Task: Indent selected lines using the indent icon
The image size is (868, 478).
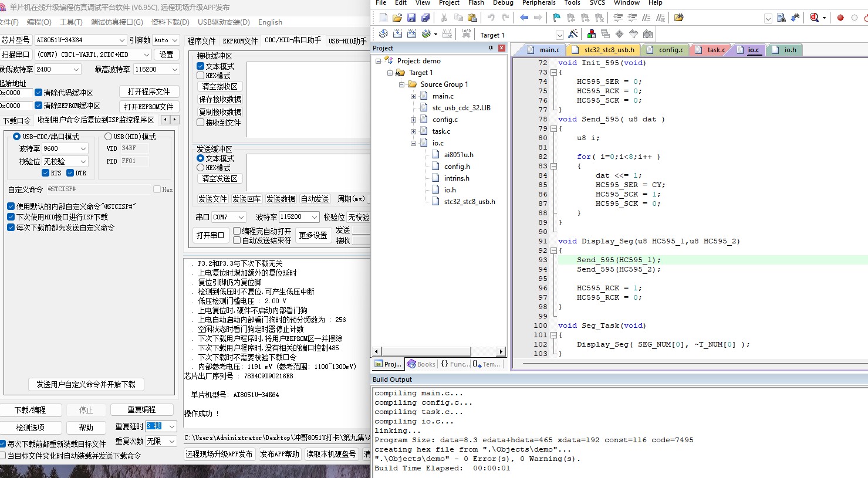Action: point(618,18)
